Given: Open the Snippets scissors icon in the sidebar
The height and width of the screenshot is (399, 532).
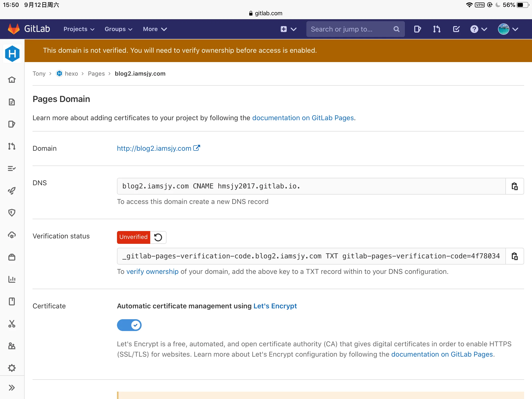Looking at the screenshot, I should click(12, 324).
